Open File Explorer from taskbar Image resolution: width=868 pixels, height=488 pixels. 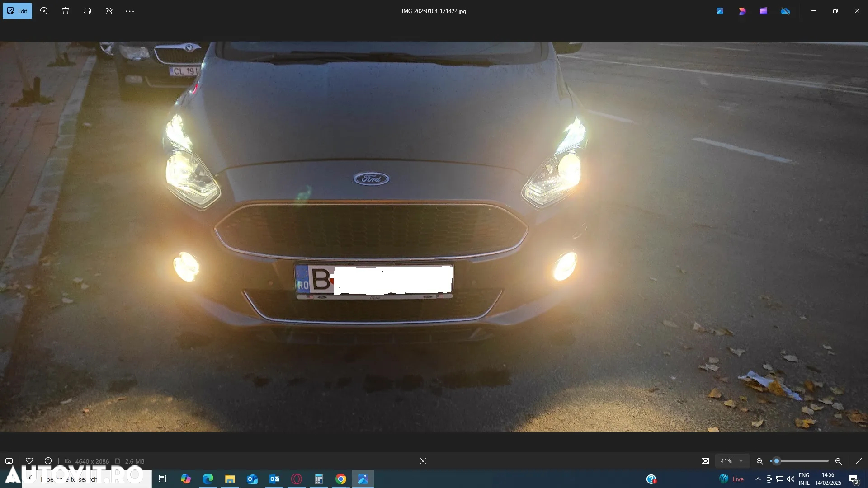(x=230, y=479)
